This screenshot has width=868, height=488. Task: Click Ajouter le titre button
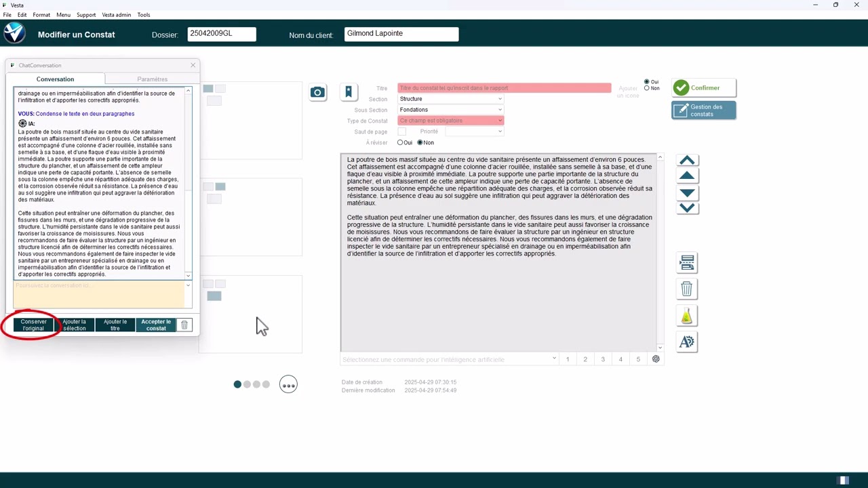click(x=115, y=325)
